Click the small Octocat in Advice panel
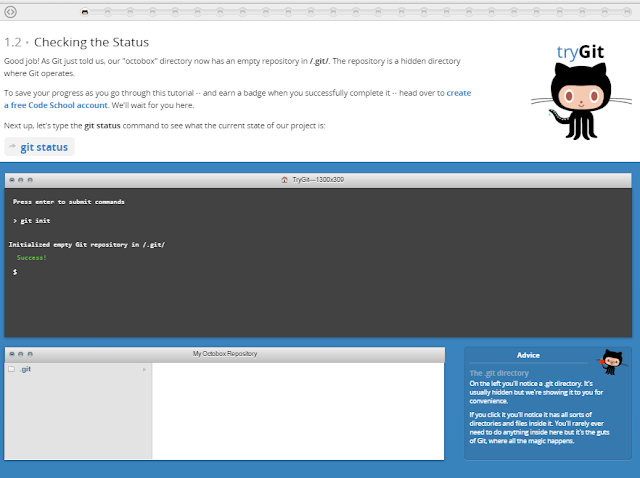The width and height of the screenshot is (640, 478). [x=611, y=362]
